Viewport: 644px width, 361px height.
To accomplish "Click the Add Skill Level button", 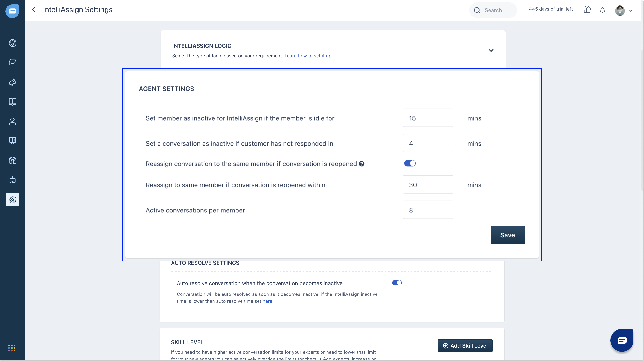I will tap(465, 346).
